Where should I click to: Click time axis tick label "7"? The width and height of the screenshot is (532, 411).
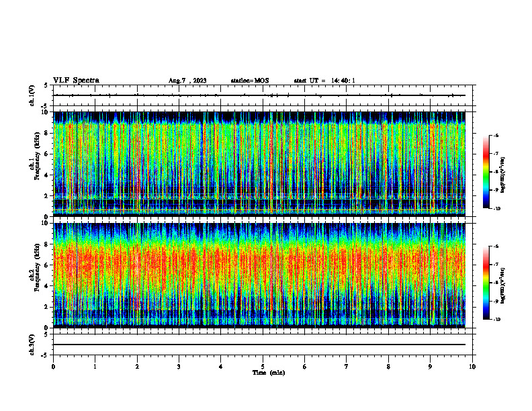tap(347, 367)
